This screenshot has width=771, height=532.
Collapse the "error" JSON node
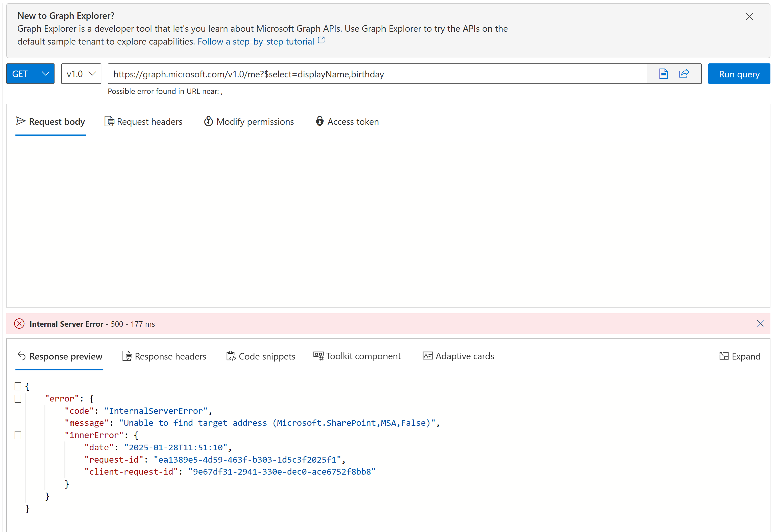[18, 399]
